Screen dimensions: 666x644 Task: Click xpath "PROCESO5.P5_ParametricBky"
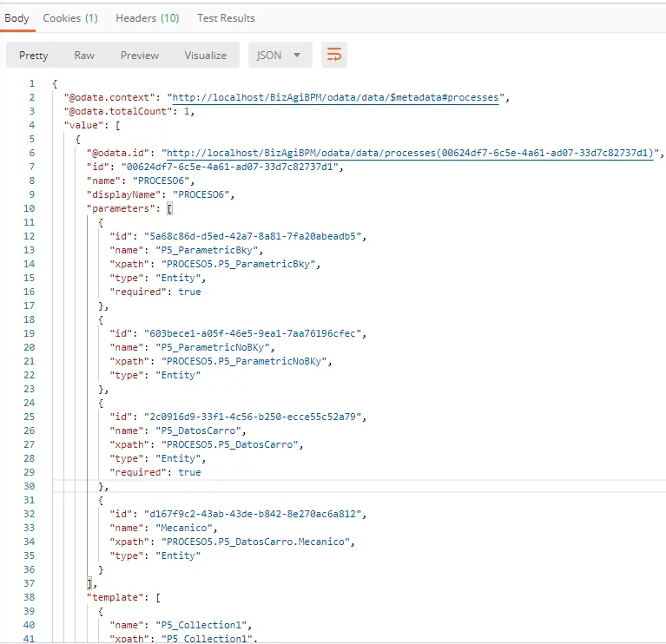click(x=238, y=264)
